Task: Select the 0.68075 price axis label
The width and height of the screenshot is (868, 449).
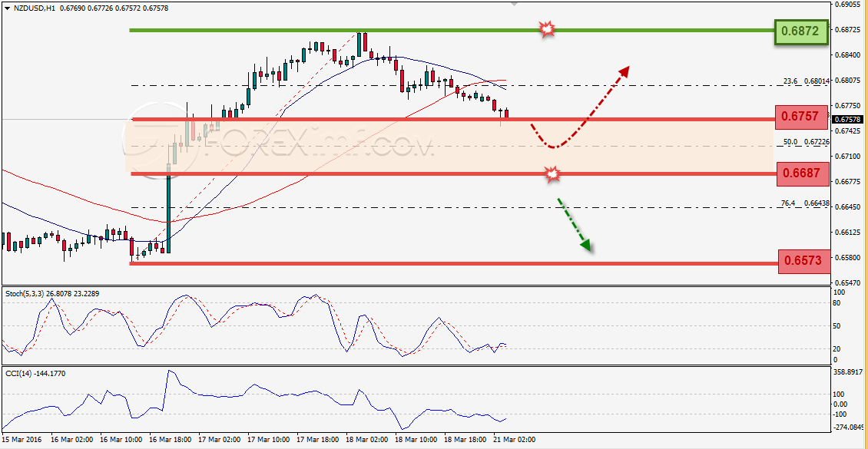Action: point(847,80)
